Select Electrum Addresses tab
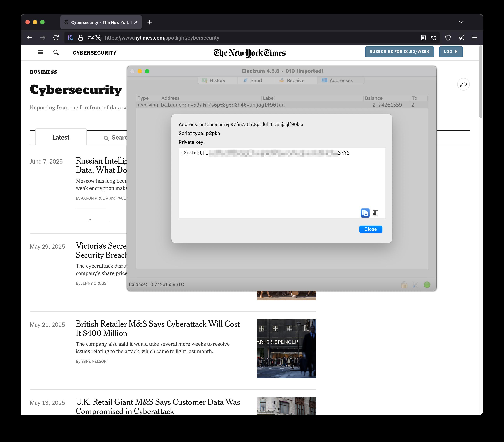The height and width of the screenshot is (442, 504). (x=341, y=80)
